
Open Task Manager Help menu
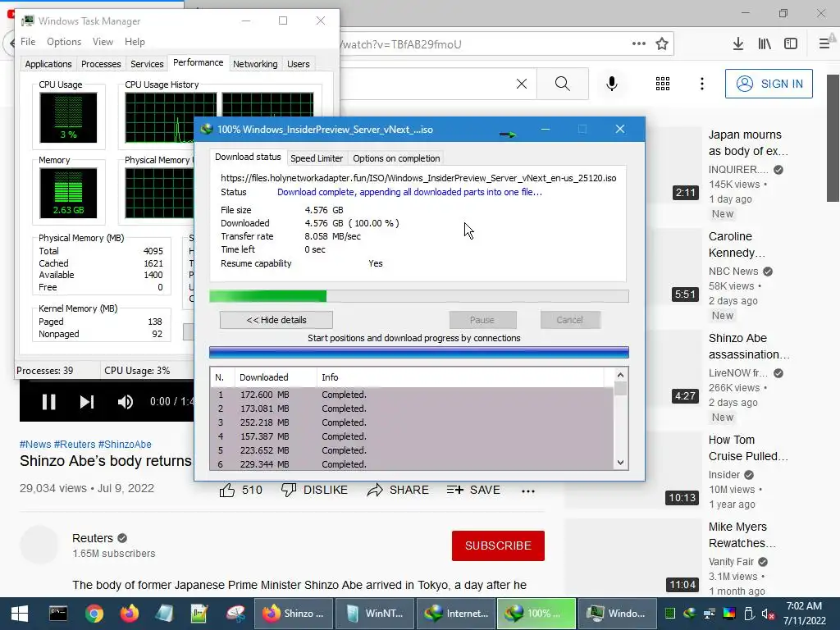coord(135,42)
